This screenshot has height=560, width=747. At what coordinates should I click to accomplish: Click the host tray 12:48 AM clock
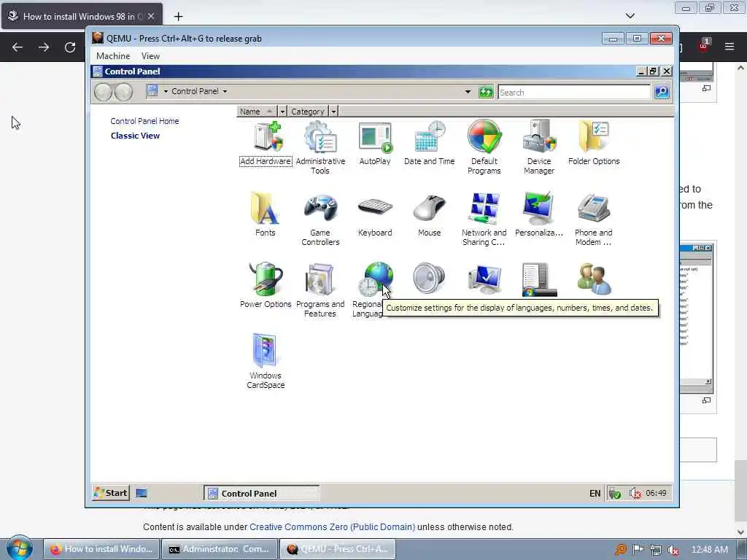pos(709,549)
